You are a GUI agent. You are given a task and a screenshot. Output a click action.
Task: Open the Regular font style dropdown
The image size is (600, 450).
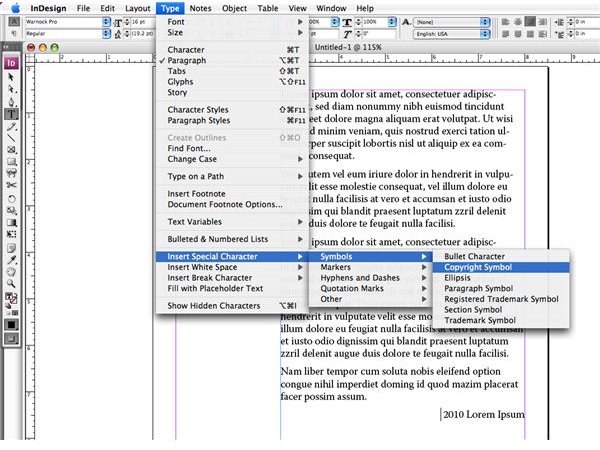pos(106,34)
